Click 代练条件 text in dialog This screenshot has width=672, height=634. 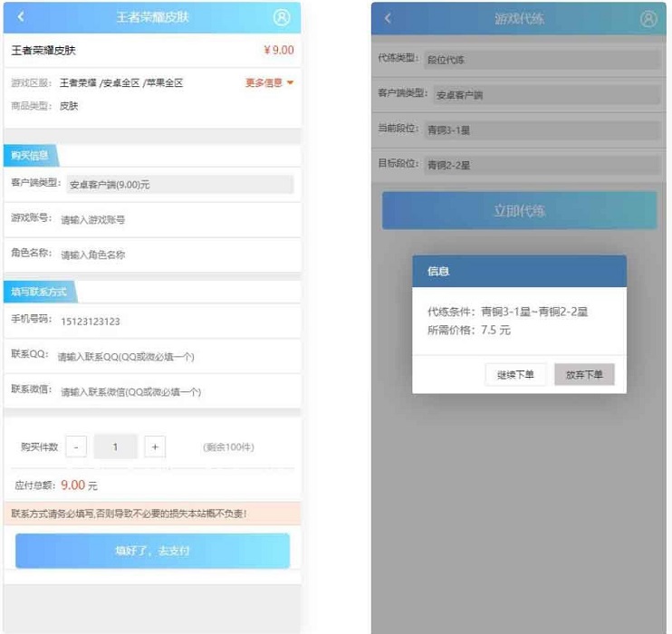click(507, 312)
